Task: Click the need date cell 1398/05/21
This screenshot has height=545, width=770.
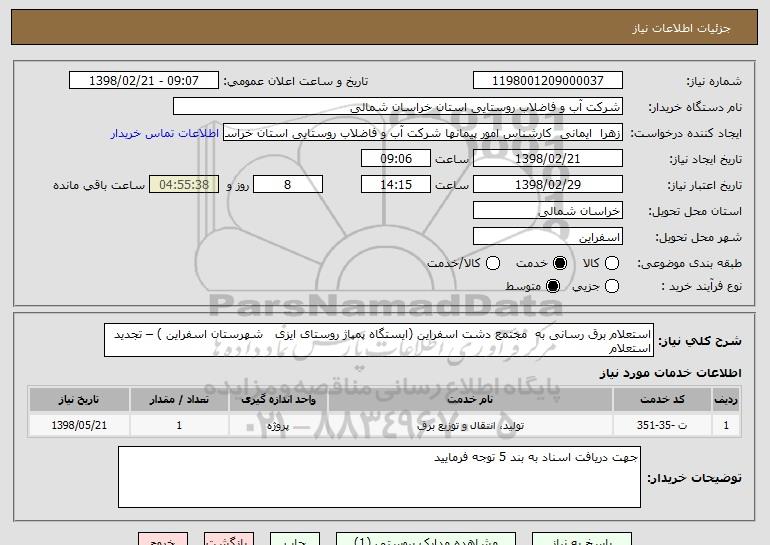Action: click(x=79, y=426)
